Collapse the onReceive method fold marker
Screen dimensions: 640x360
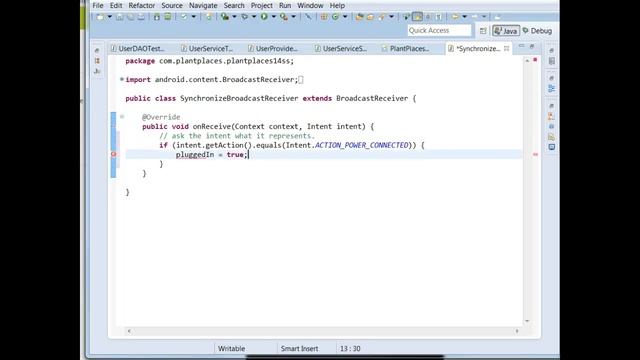(x=122, y=117)
